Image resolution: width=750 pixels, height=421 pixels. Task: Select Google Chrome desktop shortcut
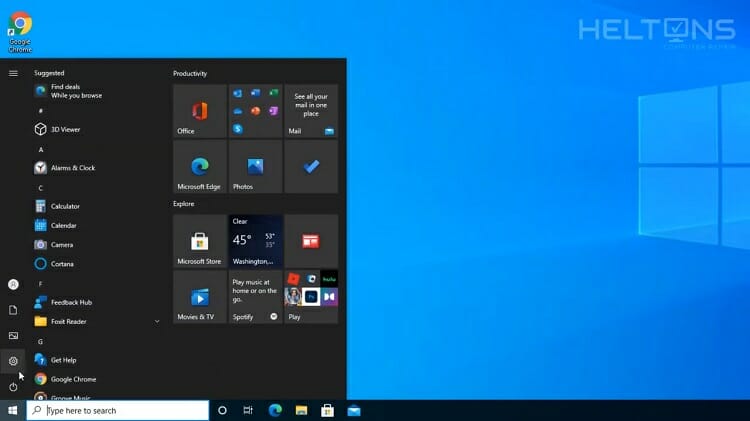click(20, 33)
